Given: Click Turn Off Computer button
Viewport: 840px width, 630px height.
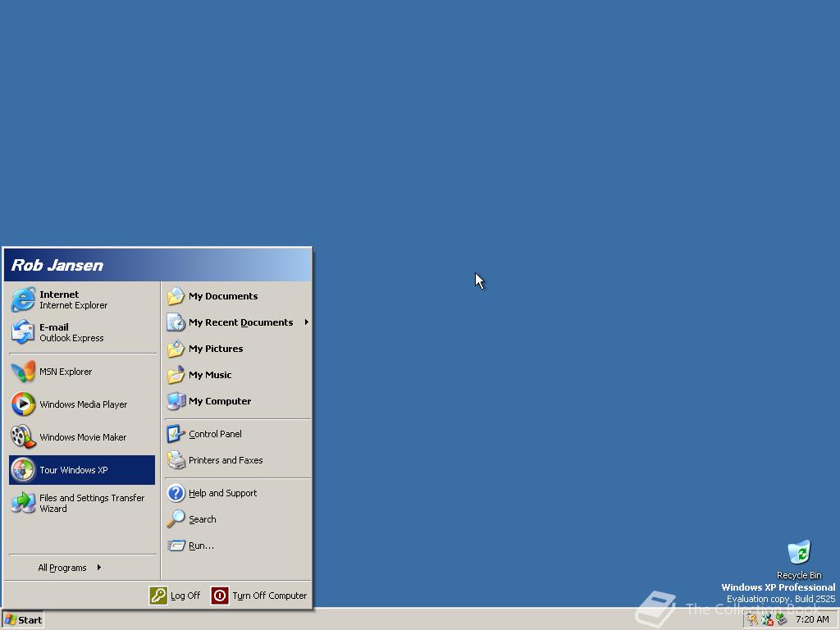Looking at the screenshot, I should click(x=258, y=596).
